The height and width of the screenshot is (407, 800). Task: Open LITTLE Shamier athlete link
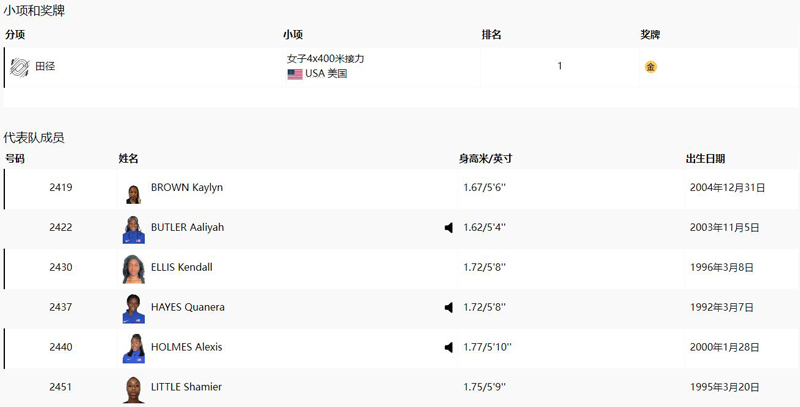[186, 387]
